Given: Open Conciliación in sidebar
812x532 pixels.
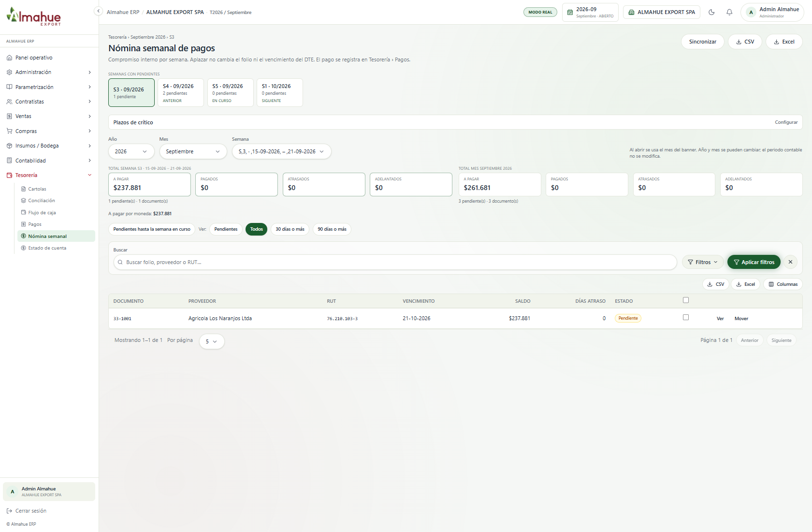Looking at the screenshot, I should [x=41, y=201].
